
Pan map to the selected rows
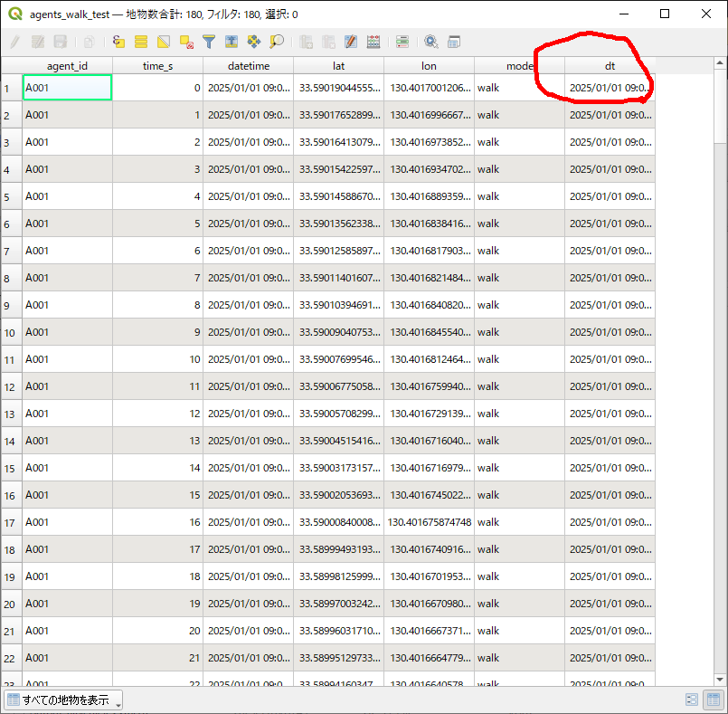coord(254,42)
